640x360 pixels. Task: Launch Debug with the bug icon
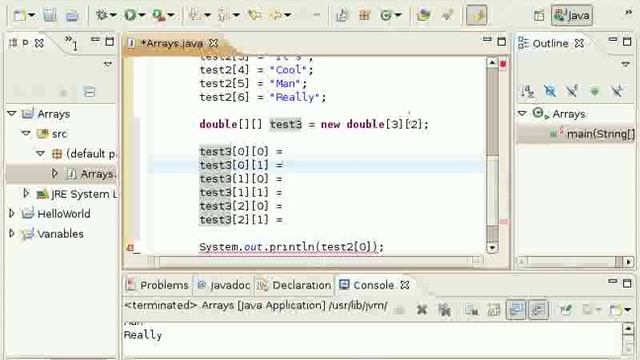pyautogui.click(x=101, y=16)
